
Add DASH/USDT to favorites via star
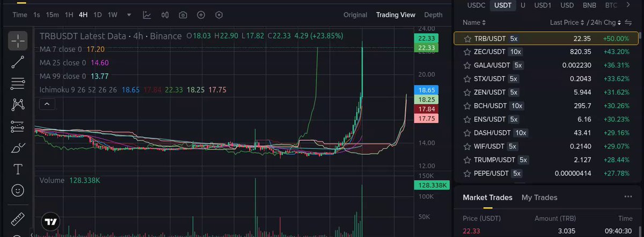tap(467, 133)
